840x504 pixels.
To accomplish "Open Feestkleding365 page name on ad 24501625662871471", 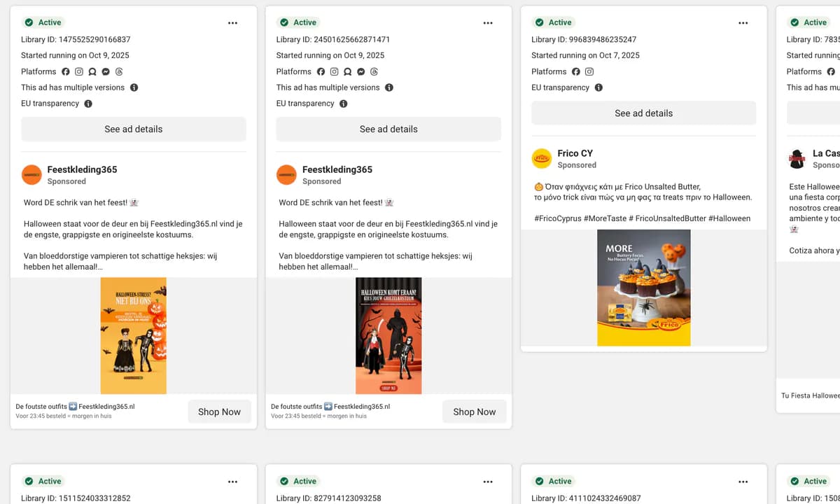I will click(x=337, y=169).
